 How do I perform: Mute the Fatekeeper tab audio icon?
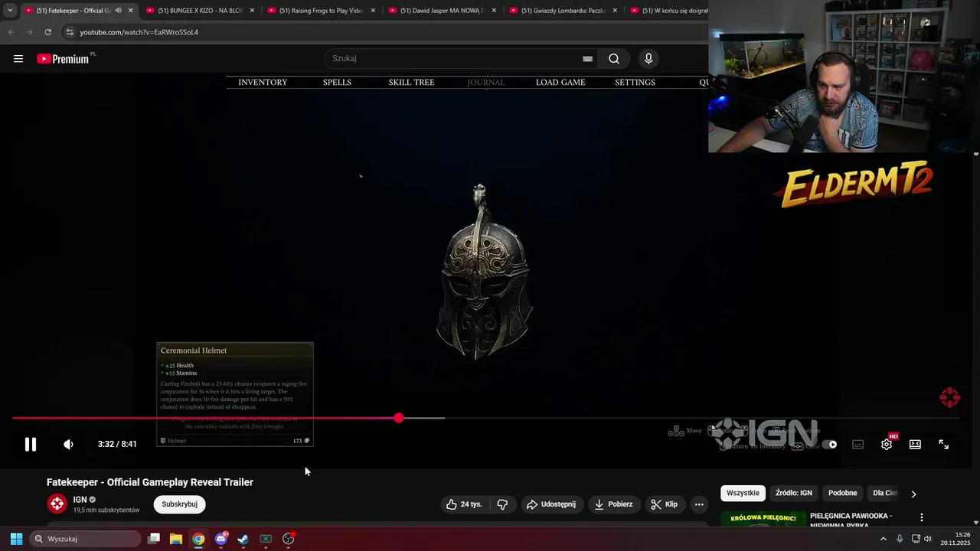click(x=118, y=11)
